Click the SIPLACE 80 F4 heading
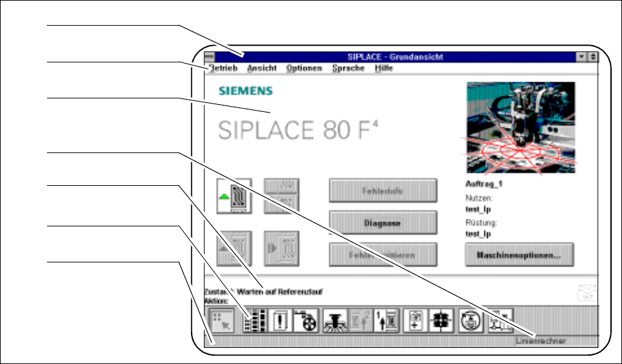 tap(298, 130)
